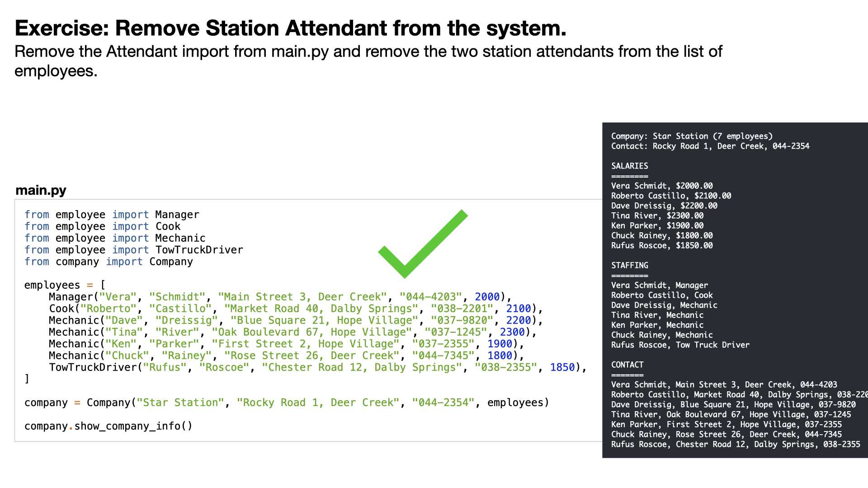Click the Mechanic("Chuck", "Rainey") code line
This screenshot has width=868, height=488.
coord(286,356)
